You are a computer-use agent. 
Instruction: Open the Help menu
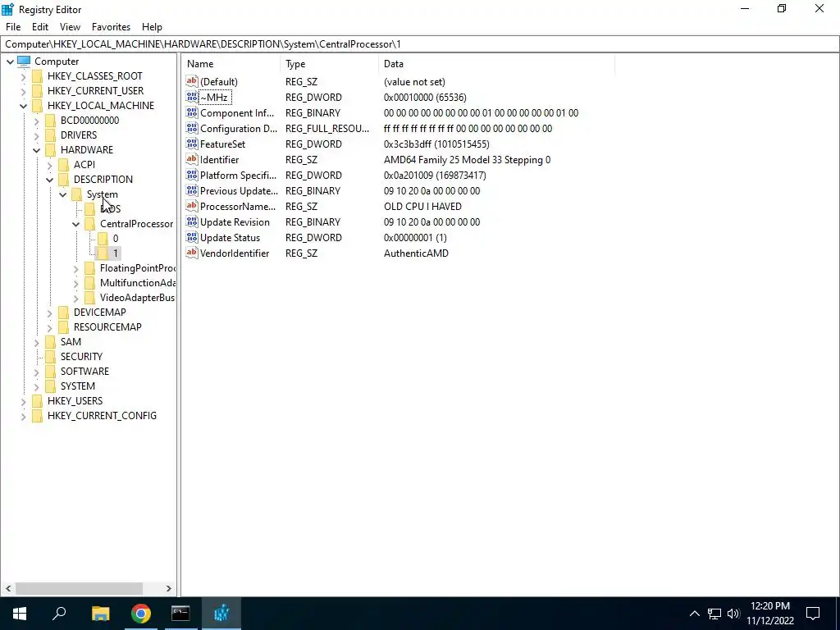point(152,27)
